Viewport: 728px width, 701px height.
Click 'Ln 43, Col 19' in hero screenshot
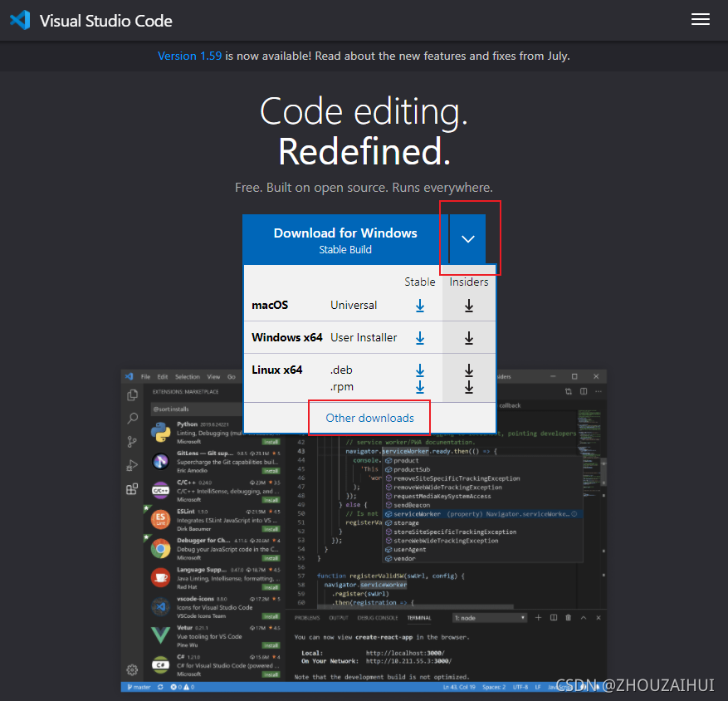point(459,687)
